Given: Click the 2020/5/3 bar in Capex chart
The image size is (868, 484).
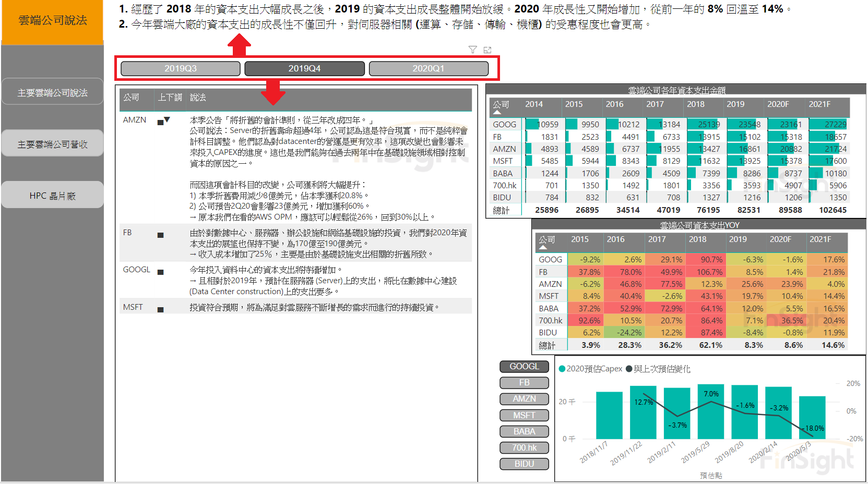Looking at the screenshot, I should click(x=812, y=417).
